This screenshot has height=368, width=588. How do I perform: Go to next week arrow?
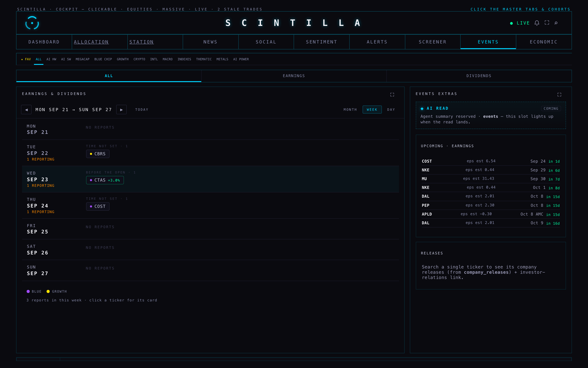[121, 110]
